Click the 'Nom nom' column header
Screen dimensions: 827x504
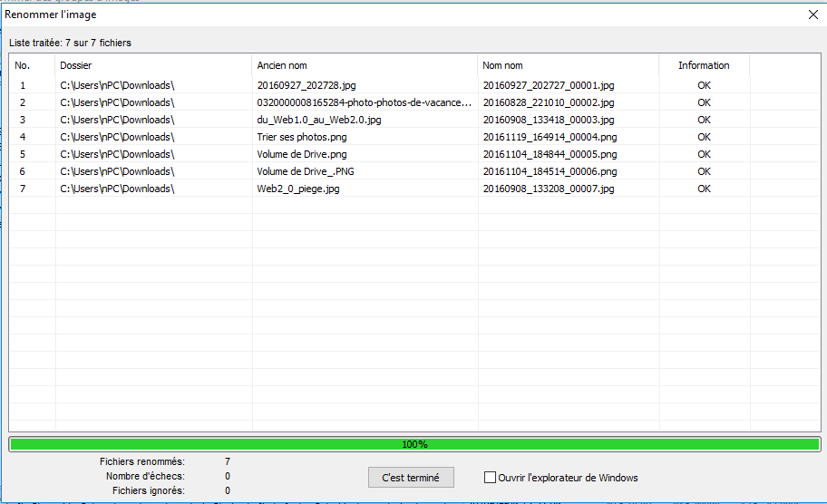pos(568,65)
